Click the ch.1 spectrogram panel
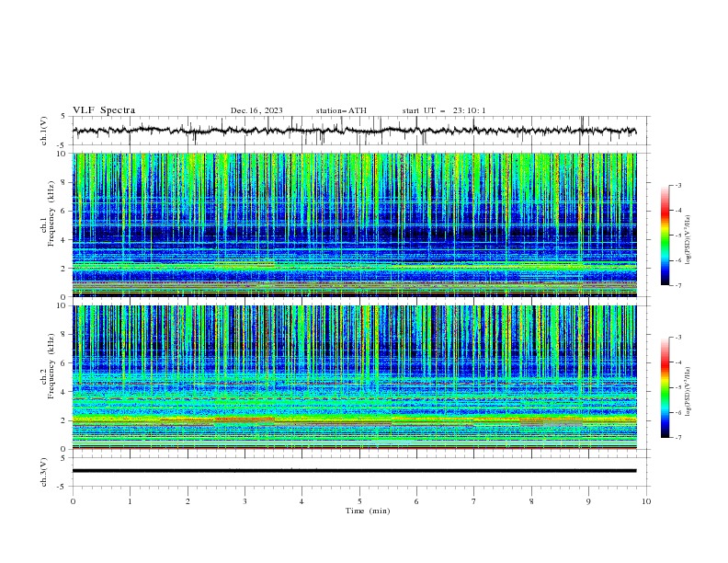The image size is (728, 563). tap(354, 224)
